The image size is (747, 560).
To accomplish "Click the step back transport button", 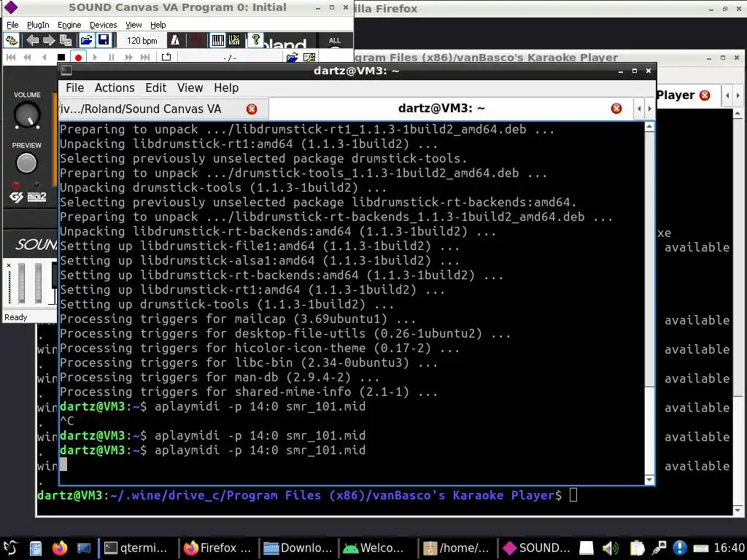I will click(x=44, y=57).
